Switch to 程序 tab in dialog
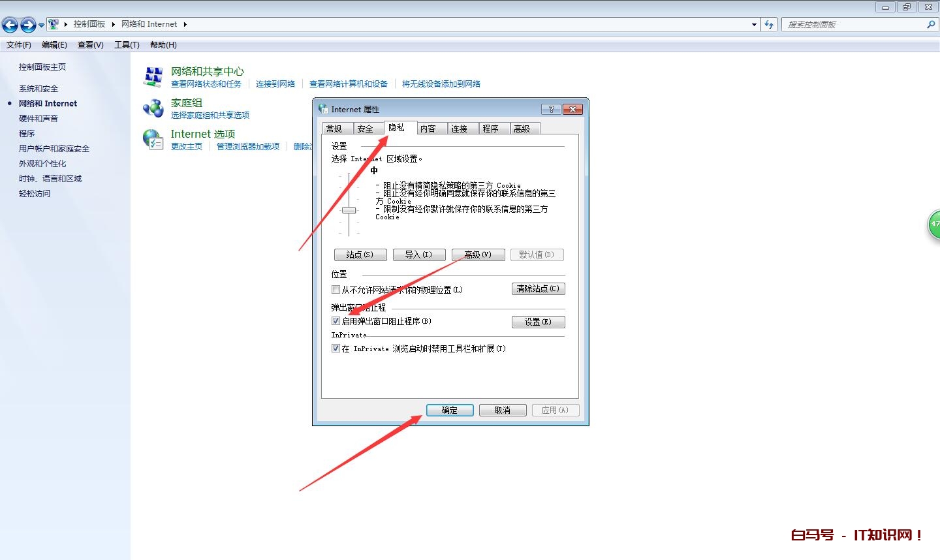This screenshot has height=560, width=940. (x=494, y=129)
